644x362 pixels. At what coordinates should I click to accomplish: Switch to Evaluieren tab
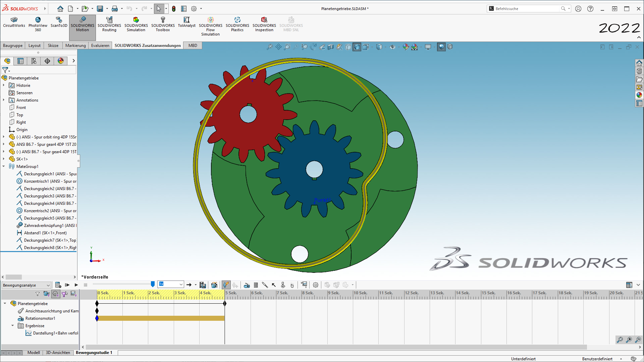[x=100, y=46]
